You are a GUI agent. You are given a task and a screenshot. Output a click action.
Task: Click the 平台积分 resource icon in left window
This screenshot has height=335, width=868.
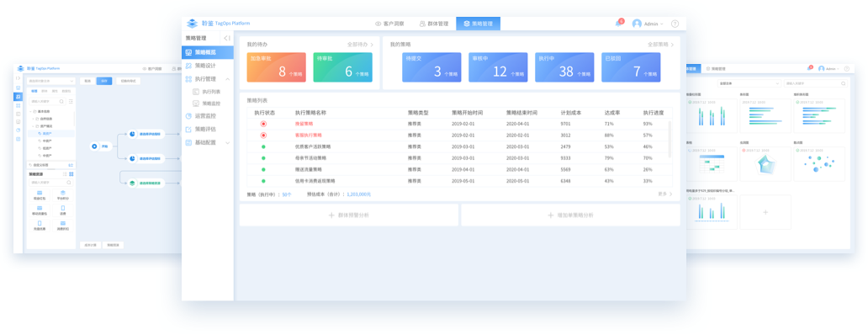[x=62, y=194]
